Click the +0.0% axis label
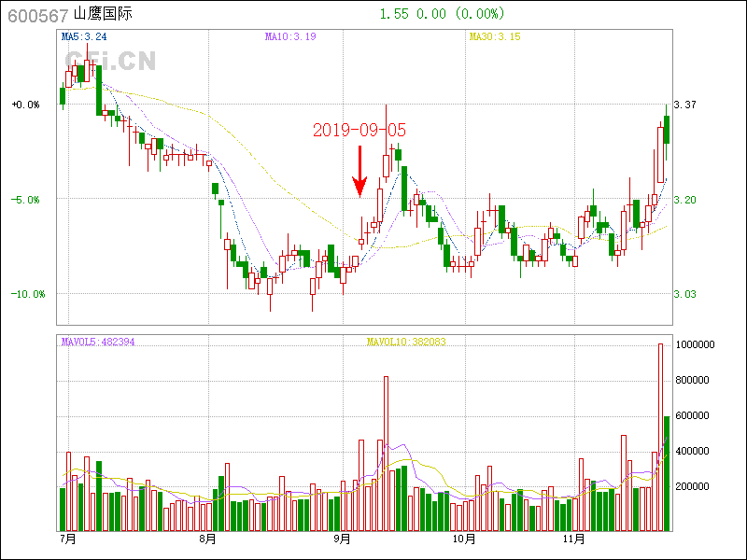This screenshot has width=747, height=560. click(26, 105)
